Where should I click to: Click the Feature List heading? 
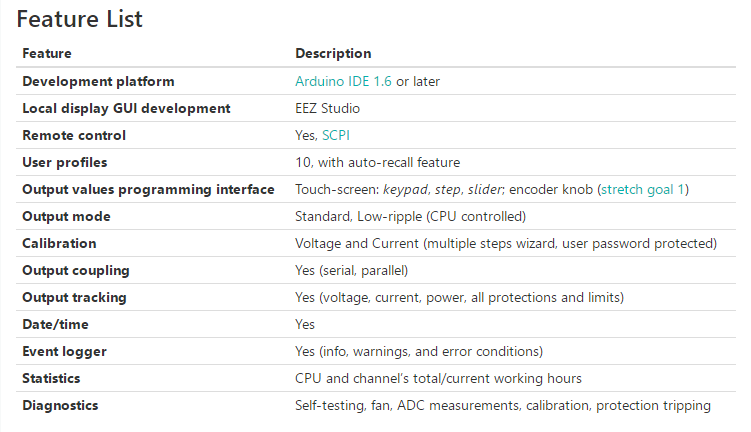(80, 19)
